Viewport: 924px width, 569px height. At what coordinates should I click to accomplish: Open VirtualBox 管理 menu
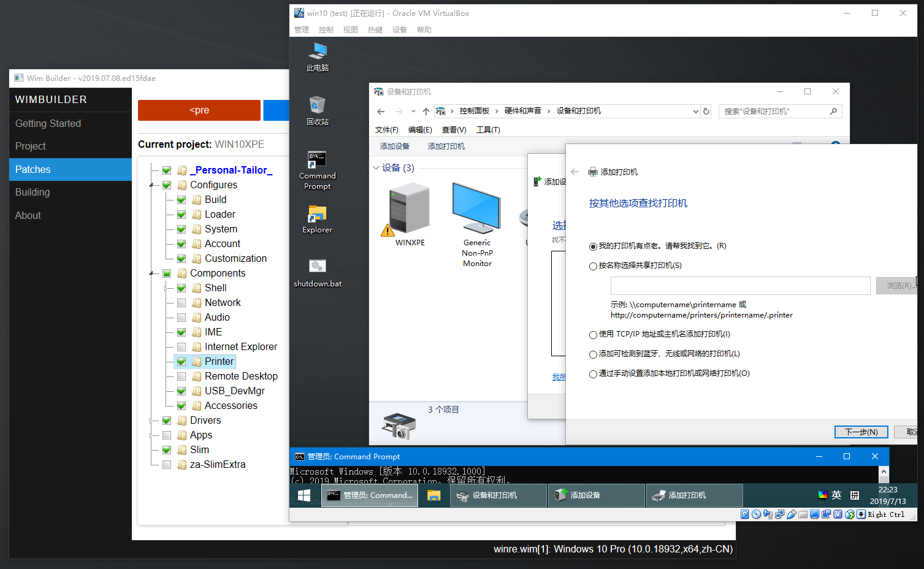point(302,29)
